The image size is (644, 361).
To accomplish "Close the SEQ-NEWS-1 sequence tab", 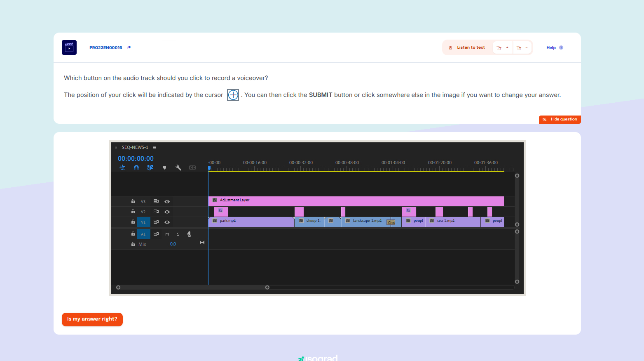I will [116, 147].
